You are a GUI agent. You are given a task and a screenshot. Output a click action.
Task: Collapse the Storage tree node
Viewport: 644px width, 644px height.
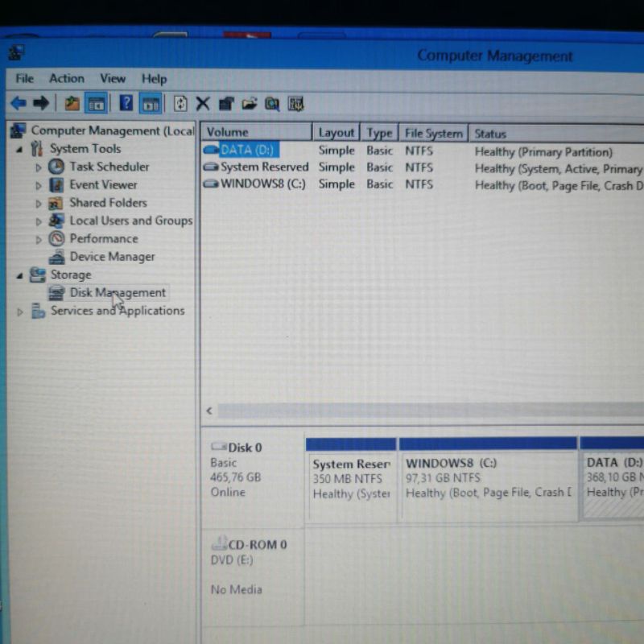coord(19,275)
